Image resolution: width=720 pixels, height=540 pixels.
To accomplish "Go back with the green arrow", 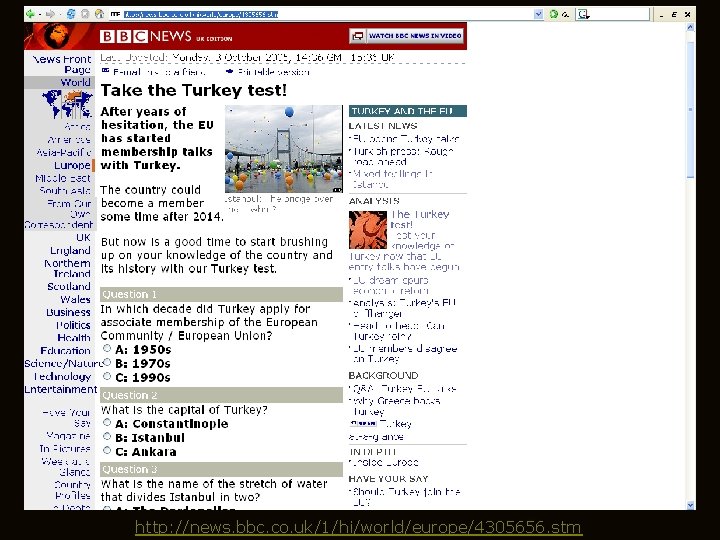I will coord(30,14).
